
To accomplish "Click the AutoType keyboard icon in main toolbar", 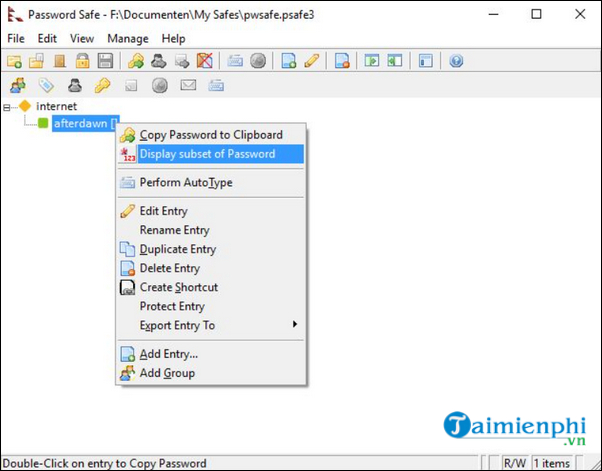I will click(235, 61).
